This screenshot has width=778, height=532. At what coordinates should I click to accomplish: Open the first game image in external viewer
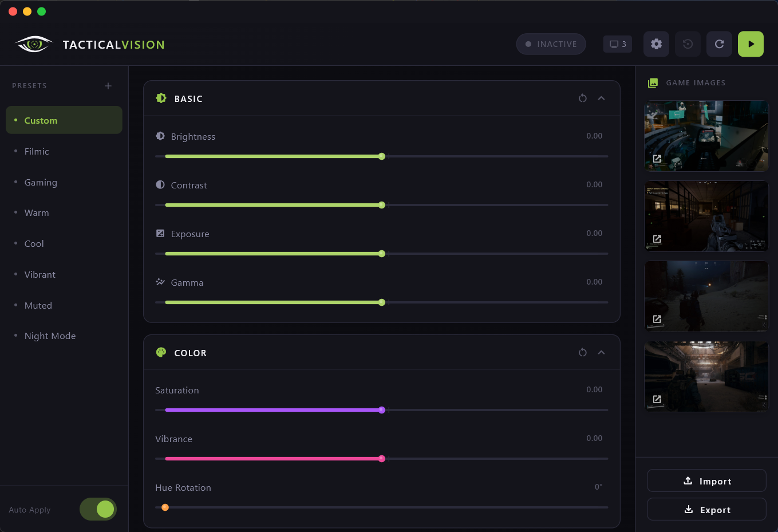tap(657, 159)
